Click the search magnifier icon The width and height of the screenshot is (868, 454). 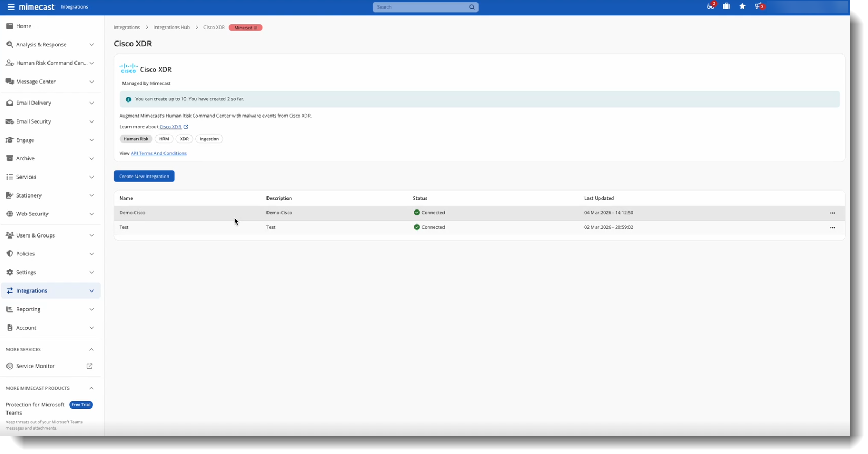[x=471, y=7]
